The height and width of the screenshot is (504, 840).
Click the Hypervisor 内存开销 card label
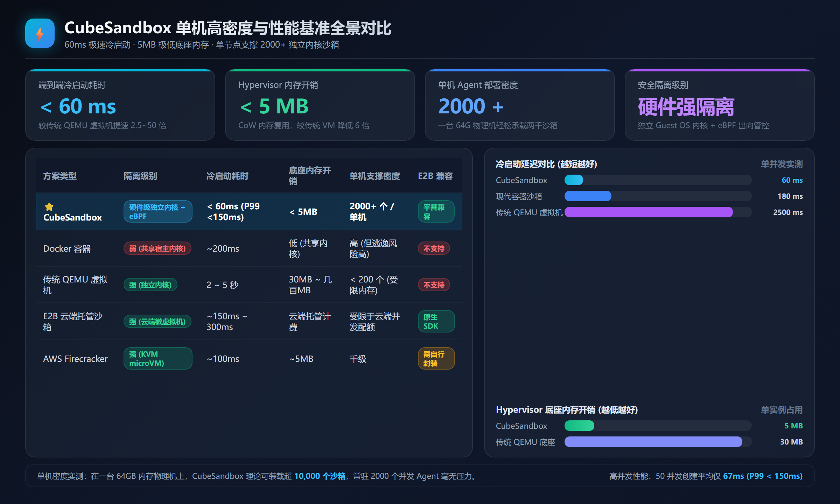coord(278,85)
